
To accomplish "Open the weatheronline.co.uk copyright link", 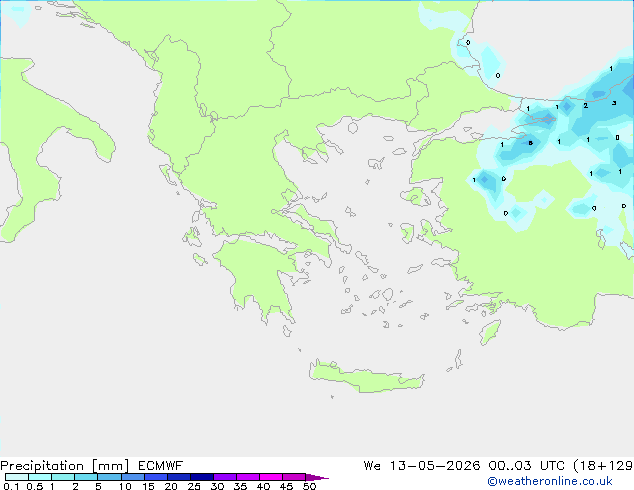I will 550,481.
